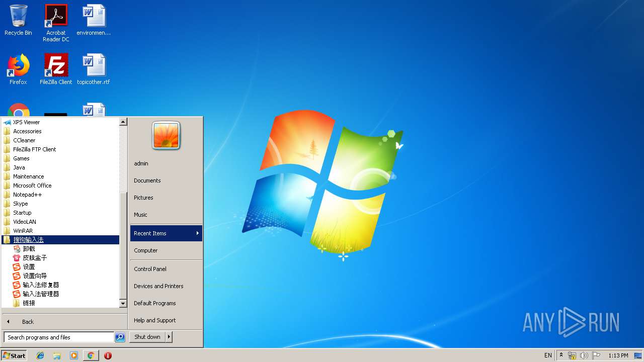Expand the Maintenance folder
The height and width of the screenshot is (362, 644).
point(60,176)
